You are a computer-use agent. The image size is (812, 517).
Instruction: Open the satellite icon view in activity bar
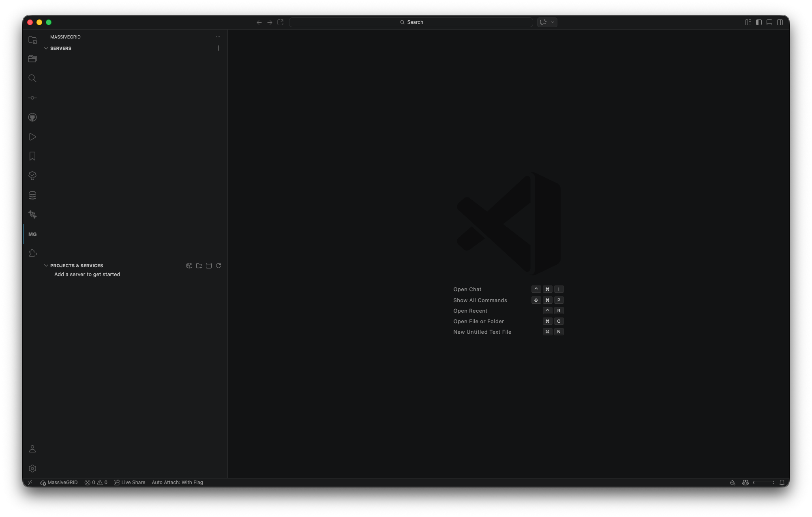pos(32,215)
